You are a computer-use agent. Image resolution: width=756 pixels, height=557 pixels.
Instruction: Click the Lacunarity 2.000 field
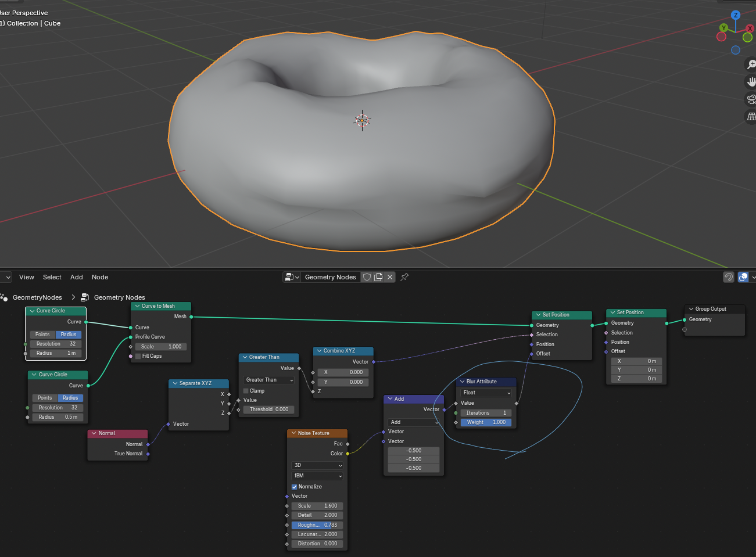[317, 534]
